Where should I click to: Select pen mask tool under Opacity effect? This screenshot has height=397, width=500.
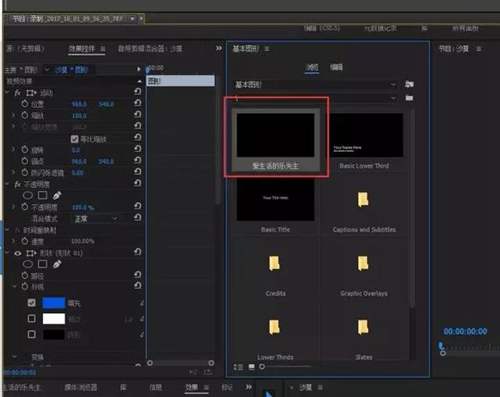(x=57, y=195)
